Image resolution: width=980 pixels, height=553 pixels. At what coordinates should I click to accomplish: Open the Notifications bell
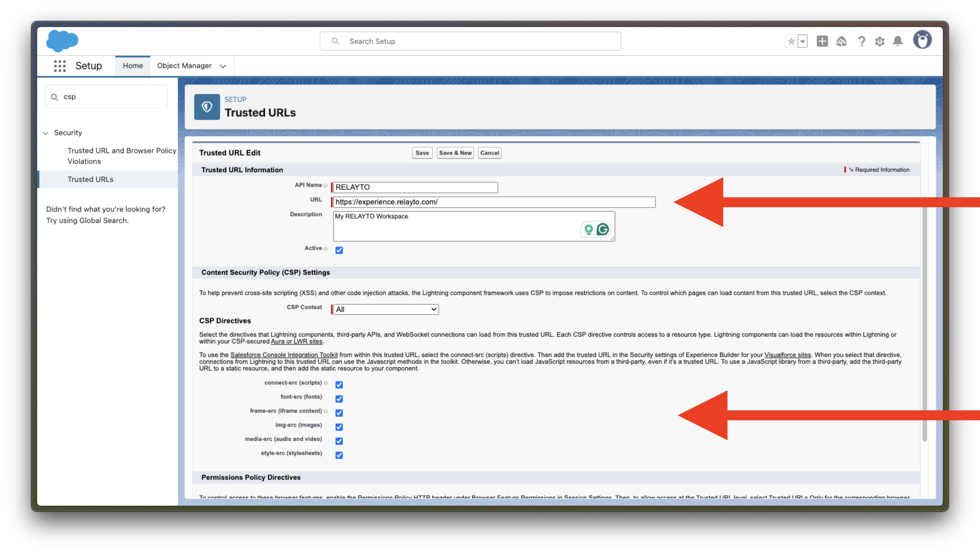pos(898,41)
